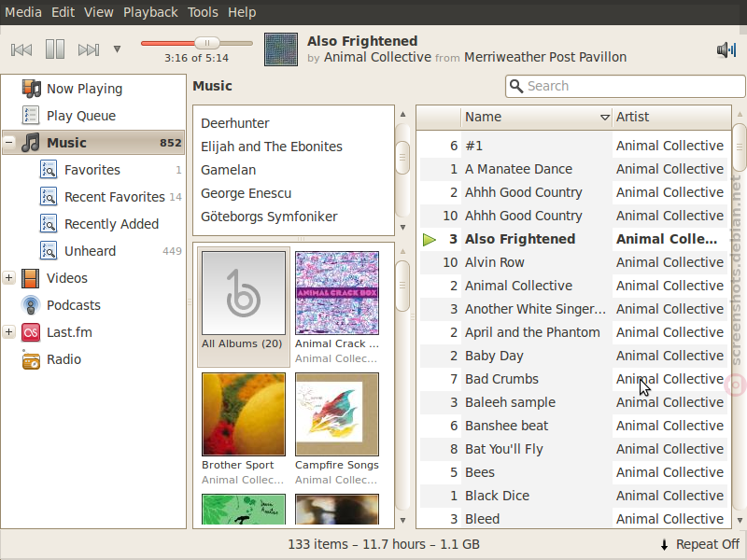Select the track Alvin Row
This screenshot has height=560, width=747.
(573, 262)
